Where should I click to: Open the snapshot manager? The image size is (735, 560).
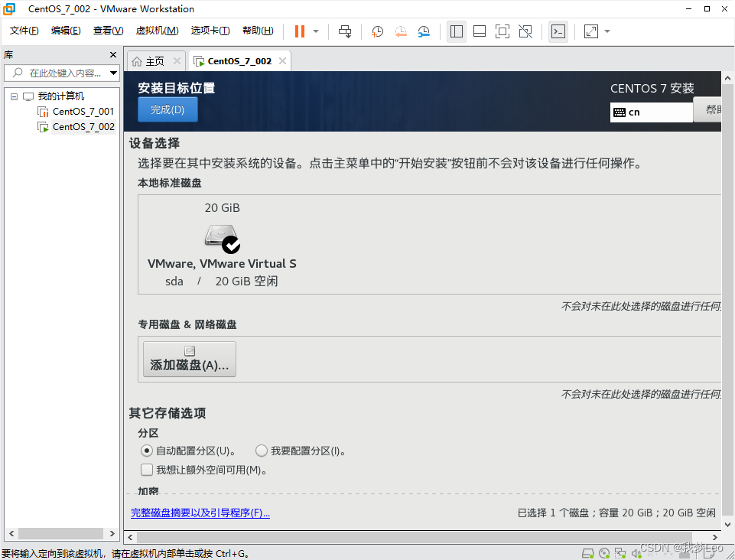(x=424, y=31)
